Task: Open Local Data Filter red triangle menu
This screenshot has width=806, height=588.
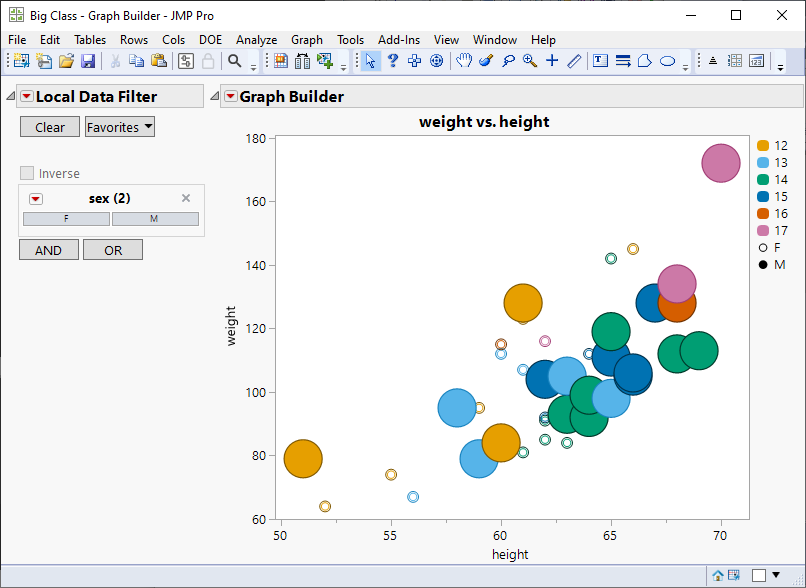Action: click(26, 96)
